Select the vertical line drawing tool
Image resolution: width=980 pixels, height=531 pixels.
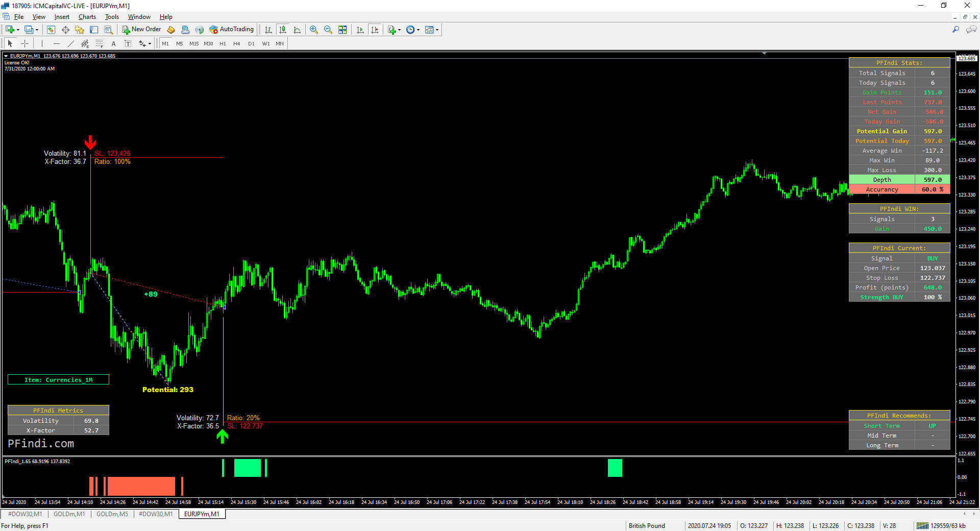[42, 44]
